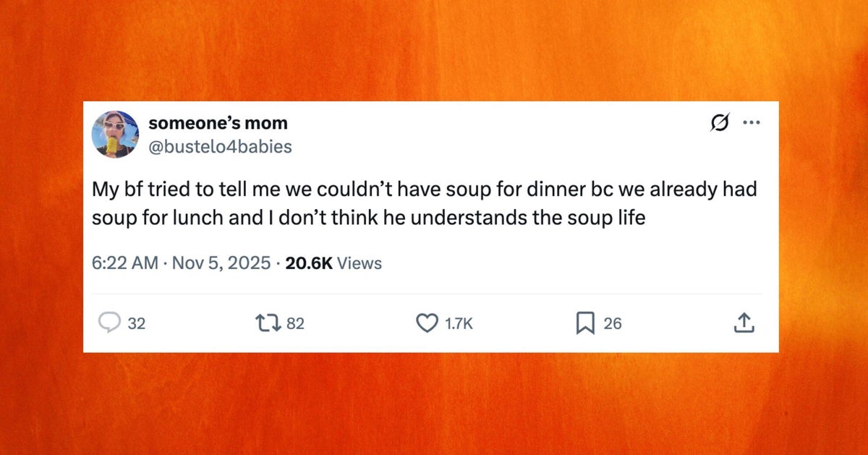
Task: Click the share upload arrow icon
Action: pyautogui.click(x=743, y=324)
